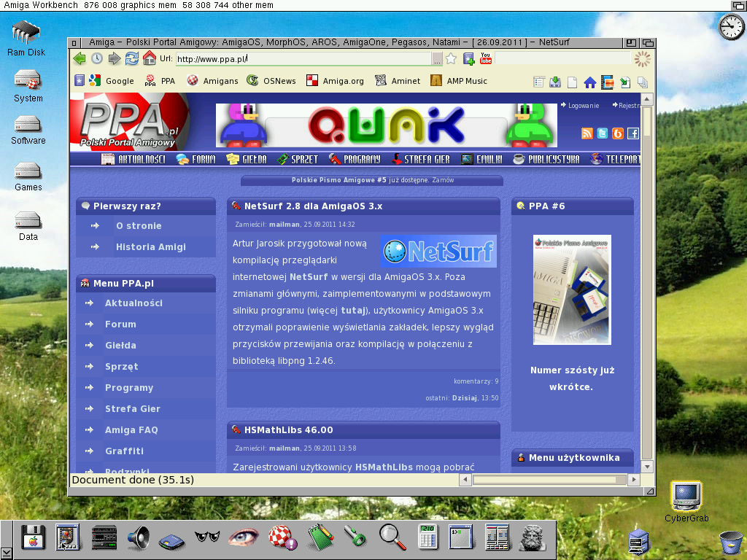This screenshot has height=560, width=747.
Task: Open 'O stronie' in Pierwszy raz panel
Action: click(139, 226)
